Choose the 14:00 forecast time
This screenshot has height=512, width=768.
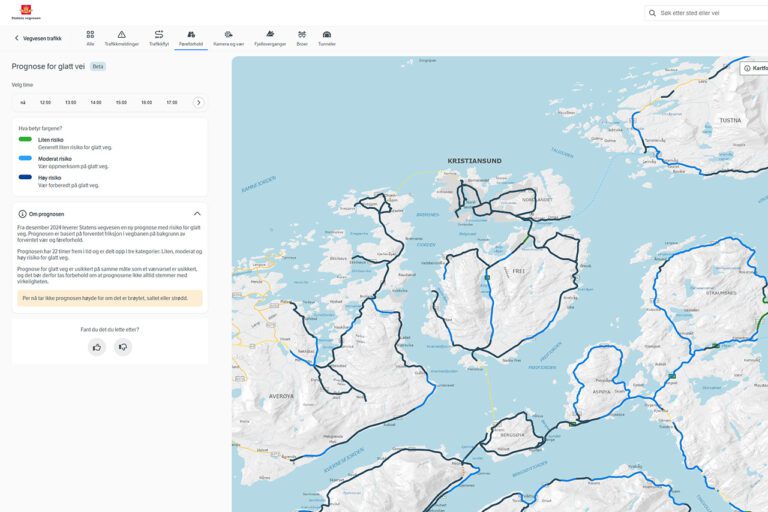[x=95, y=102]
